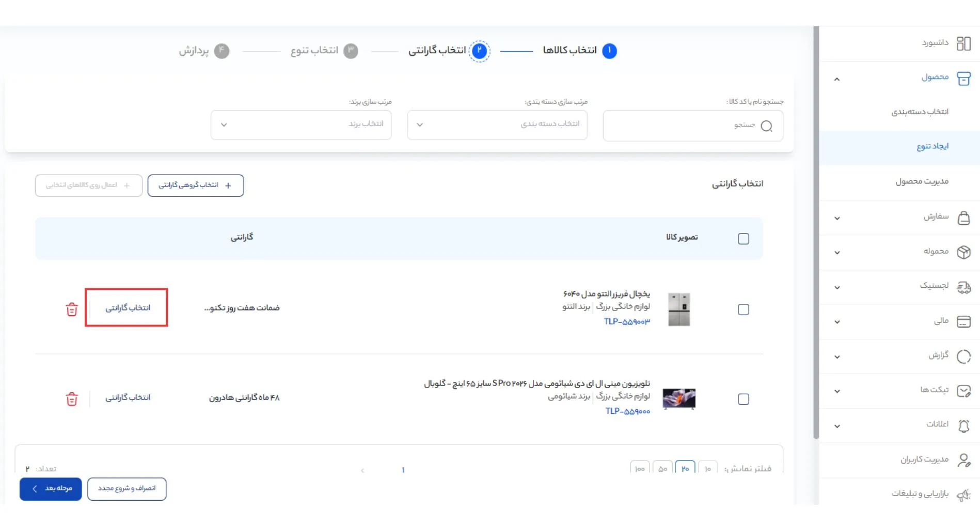Expand the سفارش menu chevron

point(837,218)
